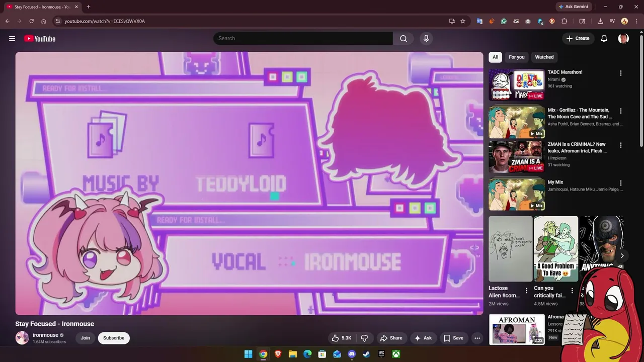Go back in browser history
Screen dimensions: 644x362
8,21
